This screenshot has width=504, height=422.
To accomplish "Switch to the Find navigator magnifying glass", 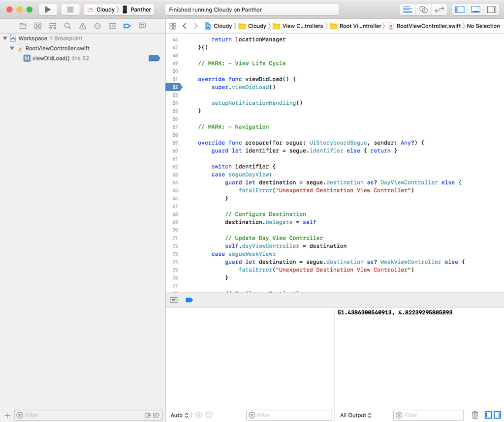I will [x=67, y=26].
